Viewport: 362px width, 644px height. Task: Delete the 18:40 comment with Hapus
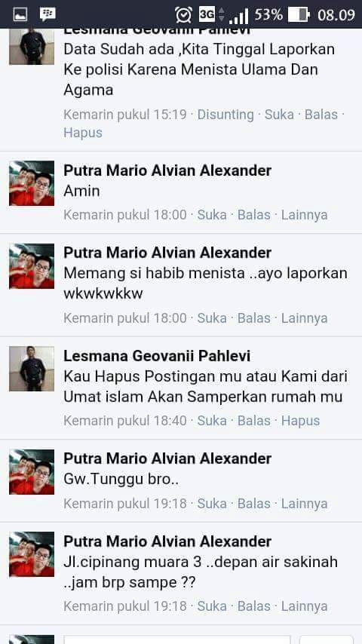pyautogui.click(x=300, y=421)
